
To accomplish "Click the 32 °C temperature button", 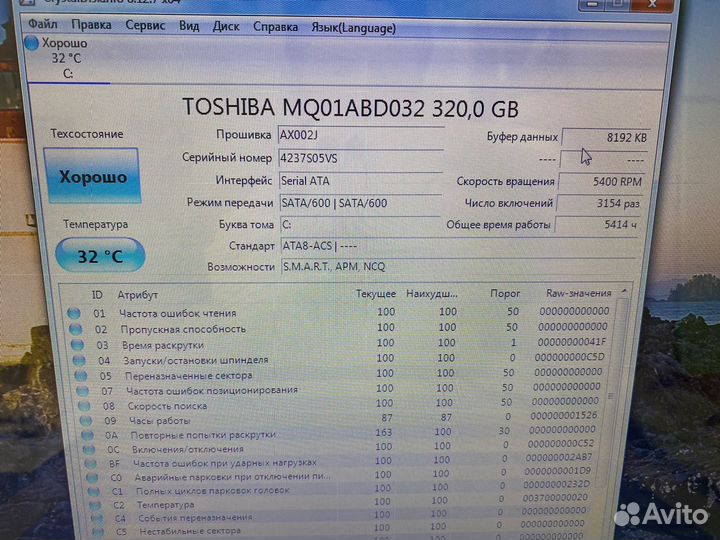I will tap(100, 255).
